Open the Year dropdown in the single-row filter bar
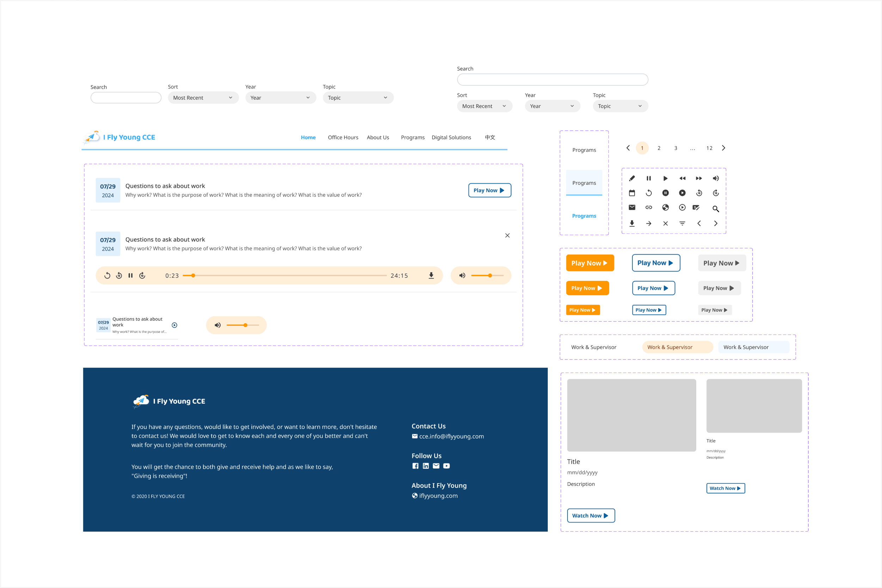Image resolution: width=882 pixels, height=588 pixels. tap(281, 98)
